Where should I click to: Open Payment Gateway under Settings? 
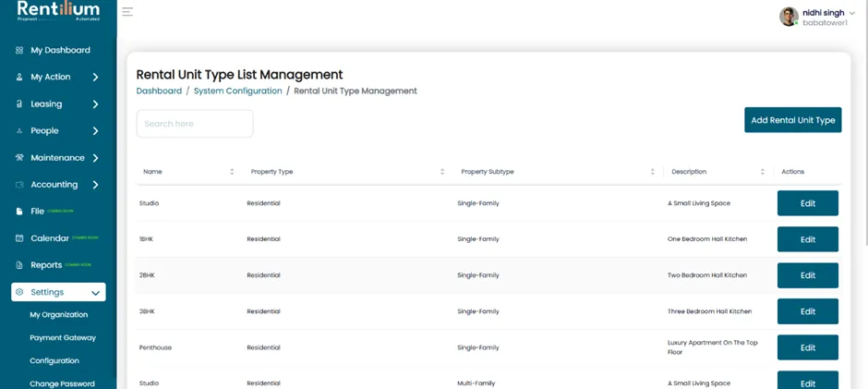pyautogui.click(x=63, y=338)
